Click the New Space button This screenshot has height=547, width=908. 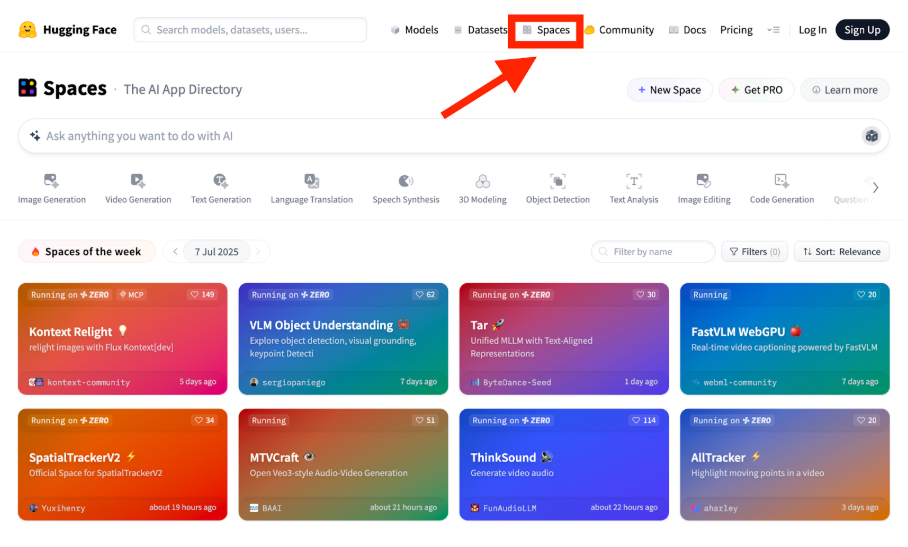(x=669, y=90)
